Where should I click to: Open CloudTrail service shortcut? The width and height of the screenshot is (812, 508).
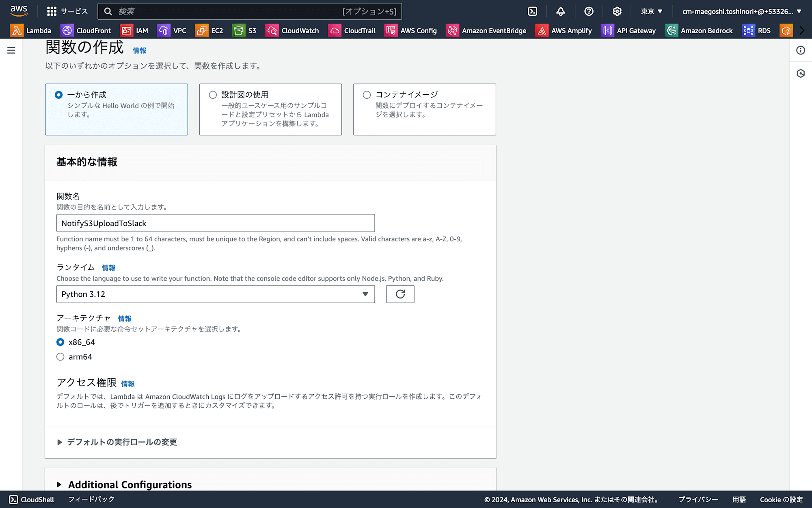(x=352, y=30)
